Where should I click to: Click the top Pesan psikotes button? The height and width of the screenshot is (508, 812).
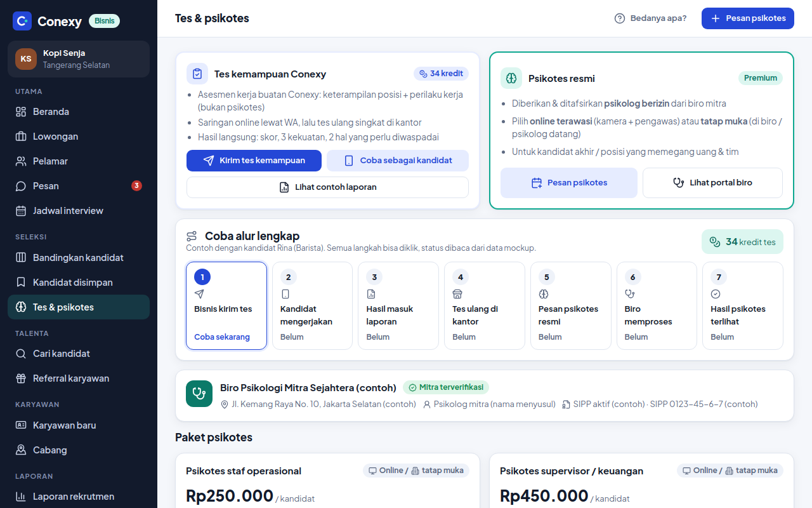pyautogui.click(x=748, y=18)
